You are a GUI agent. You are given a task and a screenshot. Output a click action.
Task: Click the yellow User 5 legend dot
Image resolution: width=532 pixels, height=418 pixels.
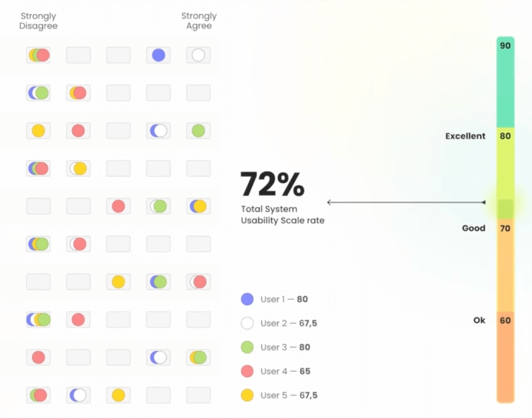tap(247, 395)
